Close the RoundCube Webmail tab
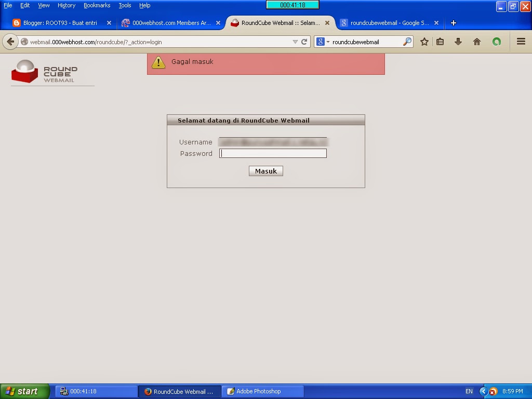The image size is (532, 399). tap(327, 23)
